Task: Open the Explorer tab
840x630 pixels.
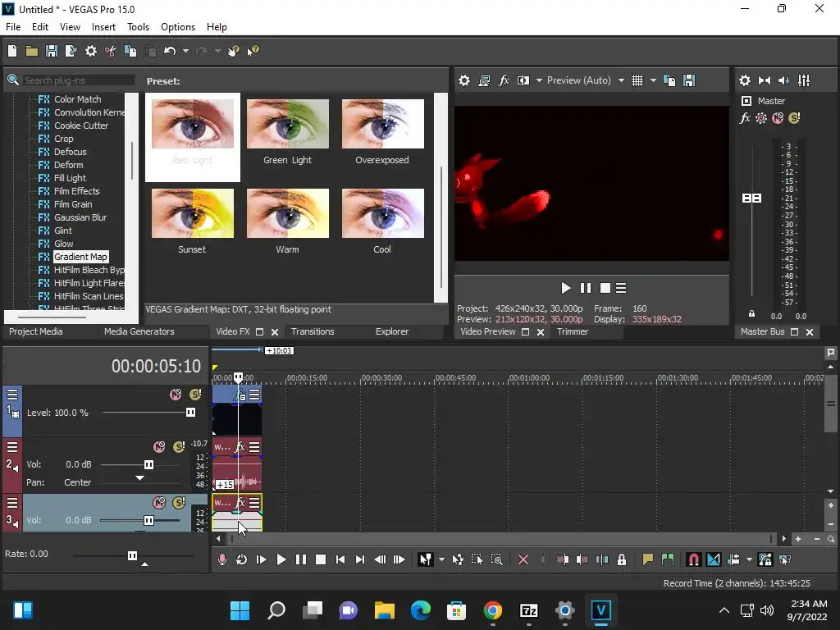Action: [x=392, y=331]
